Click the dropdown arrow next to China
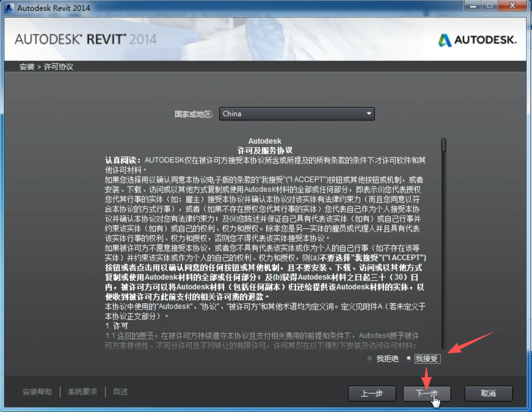532x412 pixels. (x=368, y=113)
